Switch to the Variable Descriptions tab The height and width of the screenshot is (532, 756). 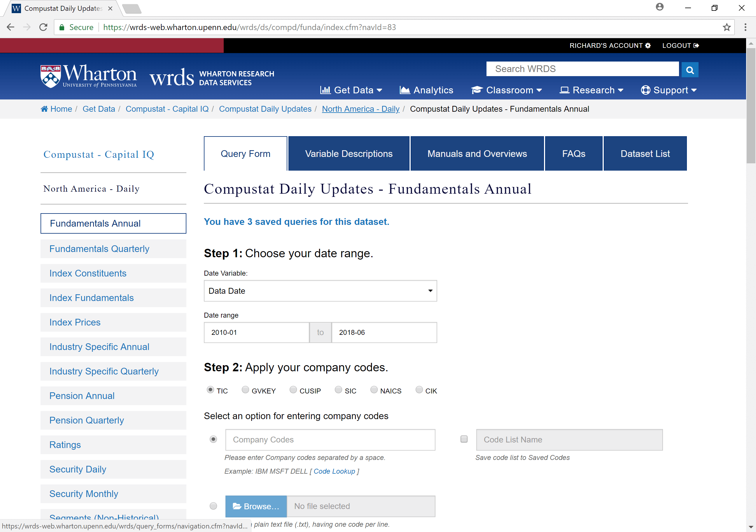(349, 154)
